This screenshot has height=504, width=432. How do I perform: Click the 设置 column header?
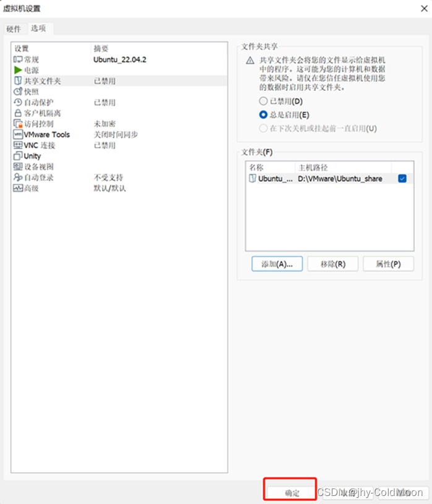tap(22, 48)
